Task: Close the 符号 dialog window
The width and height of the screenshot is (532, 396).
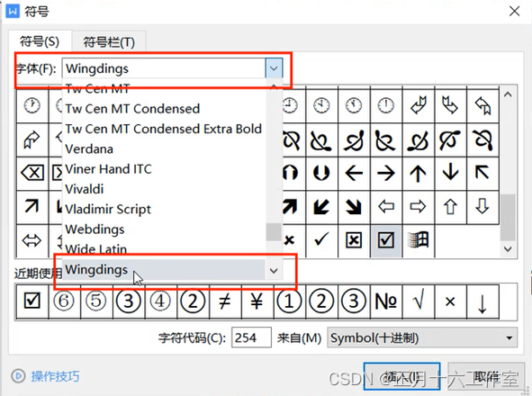Action: tap(515, 11)
